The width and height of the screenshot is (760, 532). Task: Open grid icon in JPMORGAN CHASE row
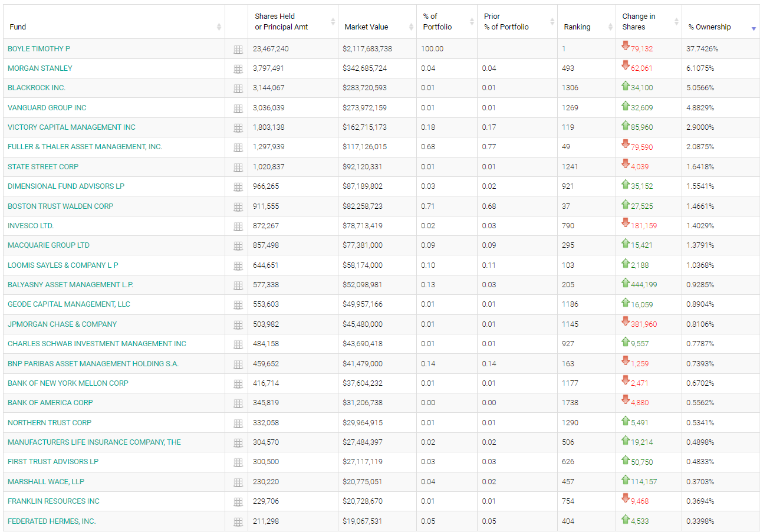tap(238, 325)
